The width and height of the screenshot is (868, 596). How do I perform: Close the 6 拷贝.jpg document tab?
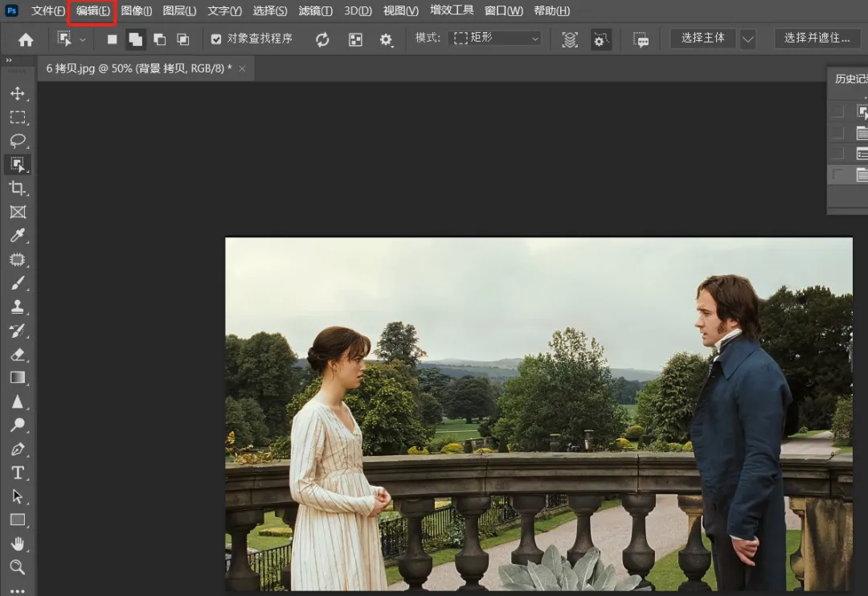click(242, 68)
